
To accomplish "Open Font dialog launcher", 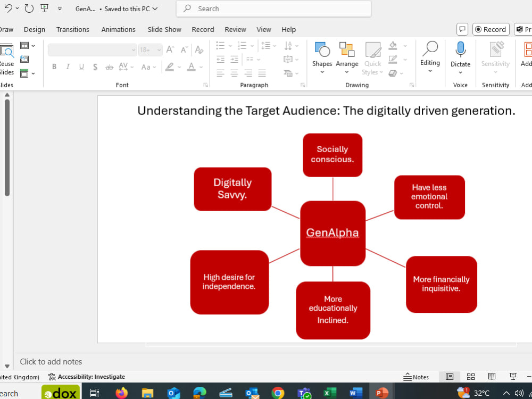I will [205, 85].
